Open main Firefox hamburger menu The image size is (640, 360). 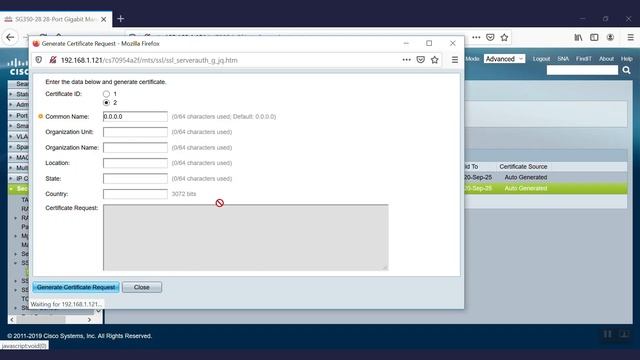pyautogui.click(x=631, y=38)
